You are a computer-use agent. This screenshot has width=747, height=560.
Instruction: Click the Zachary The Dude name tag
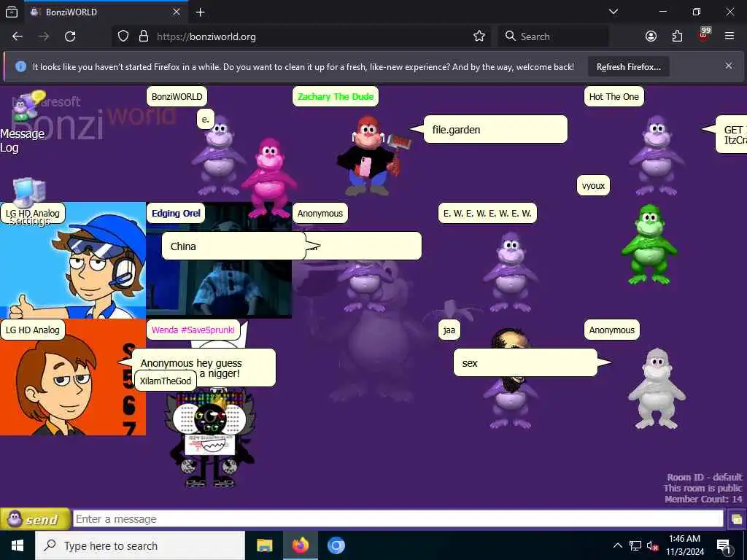click(x=336, y=97)
